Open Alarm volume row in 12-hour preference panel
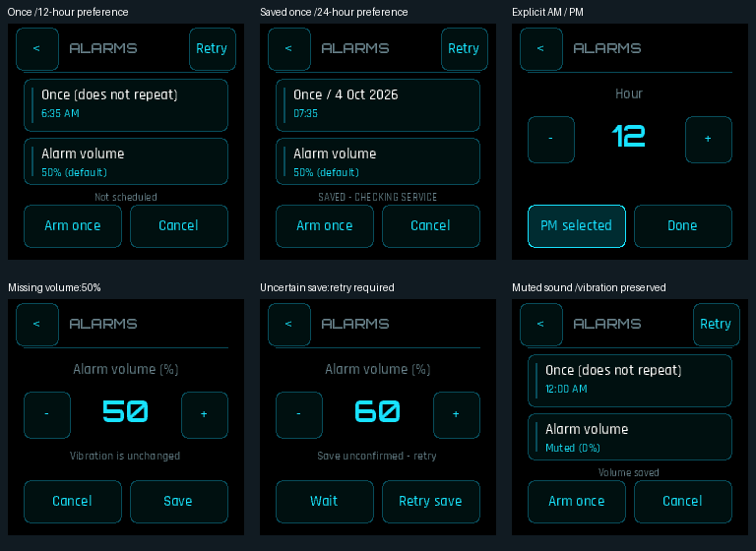Viewport: 756px width, 551px height. pyautogui.click(x=126, y=161)
